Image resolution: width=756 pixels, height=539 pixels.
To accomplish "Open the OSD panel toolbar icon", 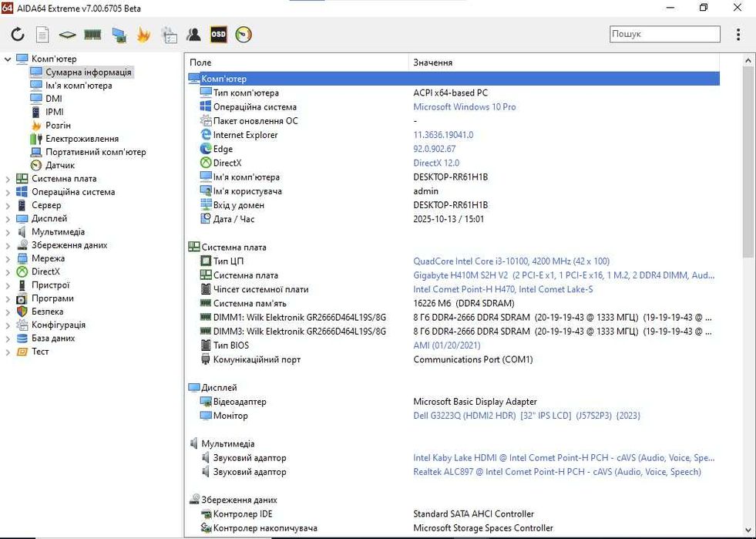I will click(218, 34).
